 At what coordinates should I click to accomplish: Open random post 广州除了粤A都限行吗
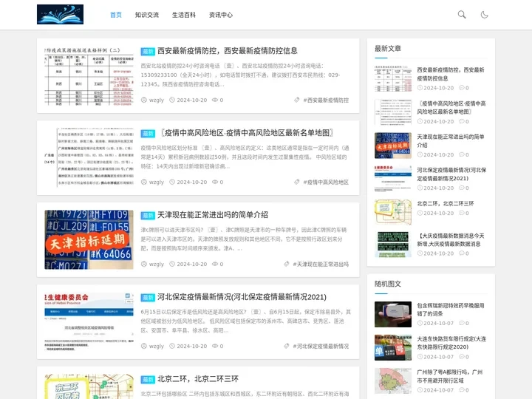(450, 376)
